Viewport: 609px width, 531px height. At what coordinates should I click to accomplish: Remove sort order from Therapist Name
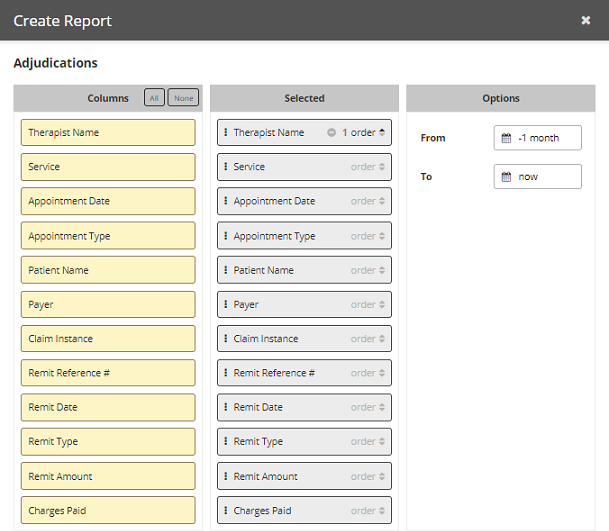pyautogui.click(x=331, y=132)
